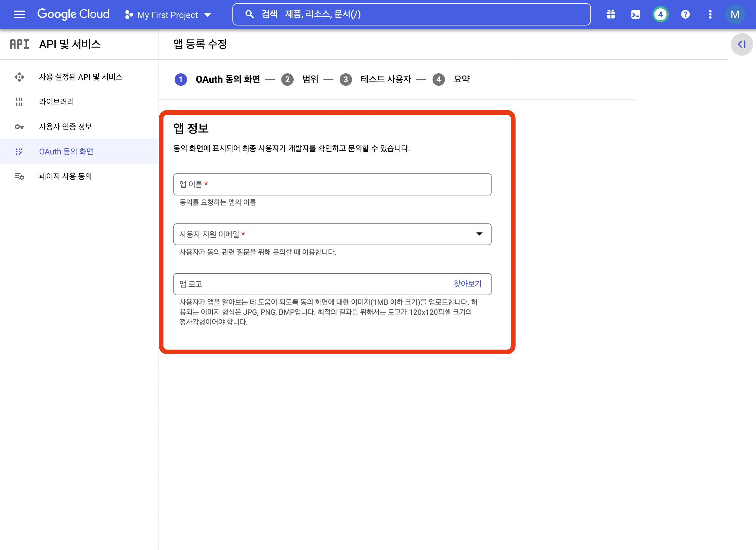The width and height of the screenshot is (756, 550).
Task: Focus the top search bar
Action: click(411, 14)
